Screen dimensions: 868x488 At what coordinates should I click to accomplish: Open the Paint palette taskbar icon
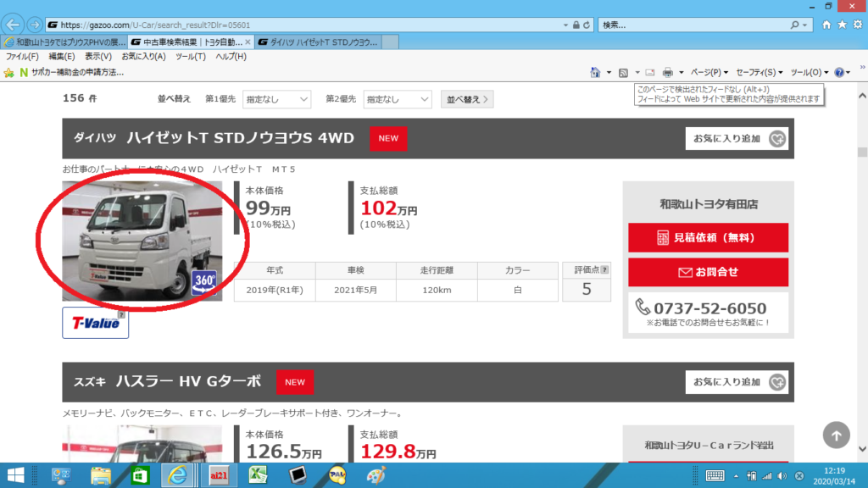(376, 475)
